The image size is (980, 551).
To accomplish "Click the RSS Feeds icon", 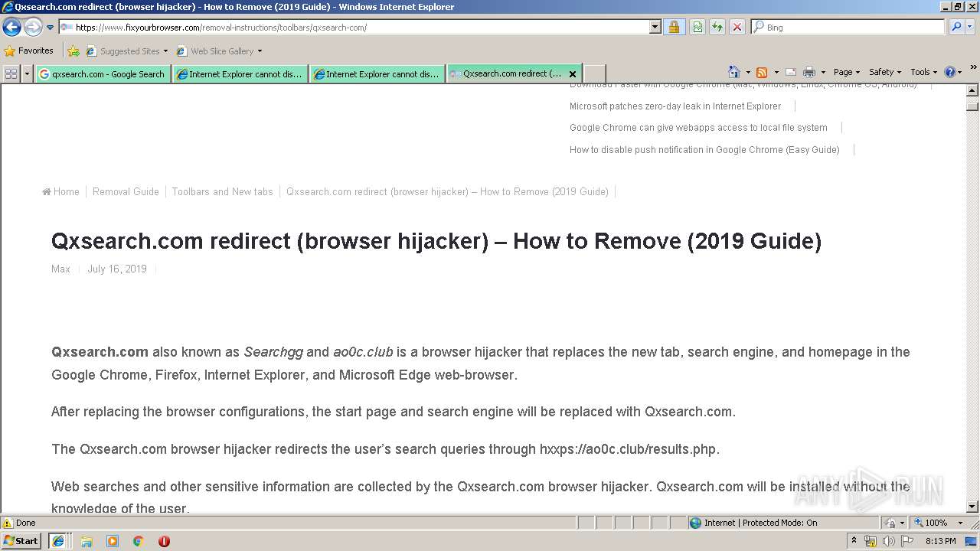I will 762,72.
